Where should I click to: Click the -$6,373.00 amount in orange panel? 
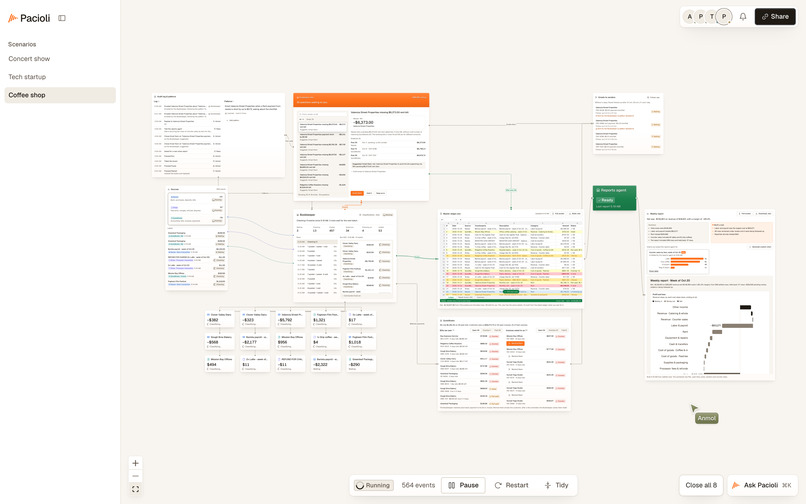pos(363,122)
